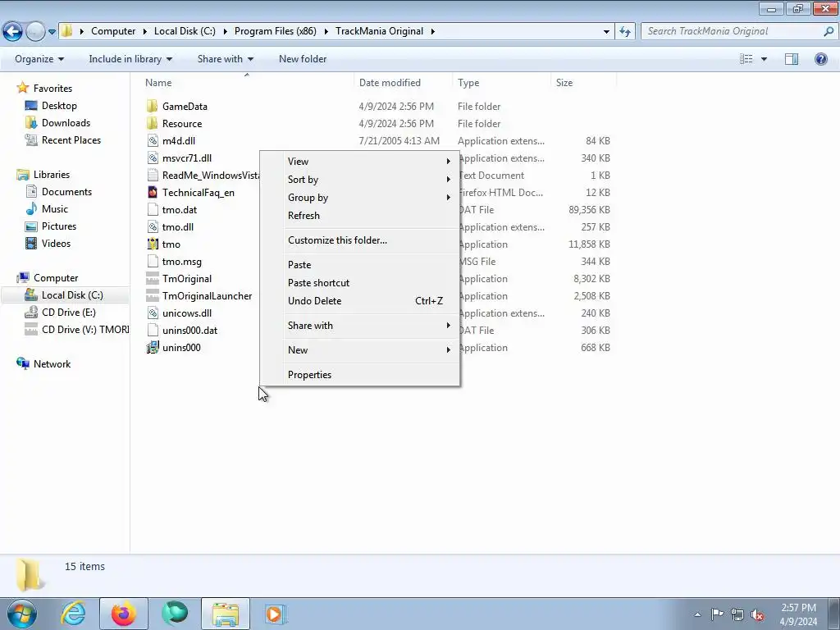
Task: Expand the Group by context submenu
Action: [x=370, y=198]
